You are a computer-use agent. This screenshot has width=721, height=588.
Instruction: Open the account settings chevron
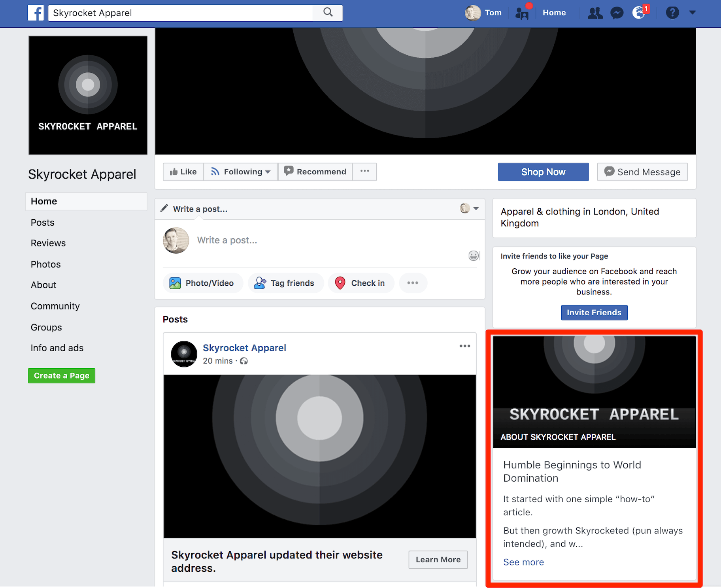click(x=693, y=13)
